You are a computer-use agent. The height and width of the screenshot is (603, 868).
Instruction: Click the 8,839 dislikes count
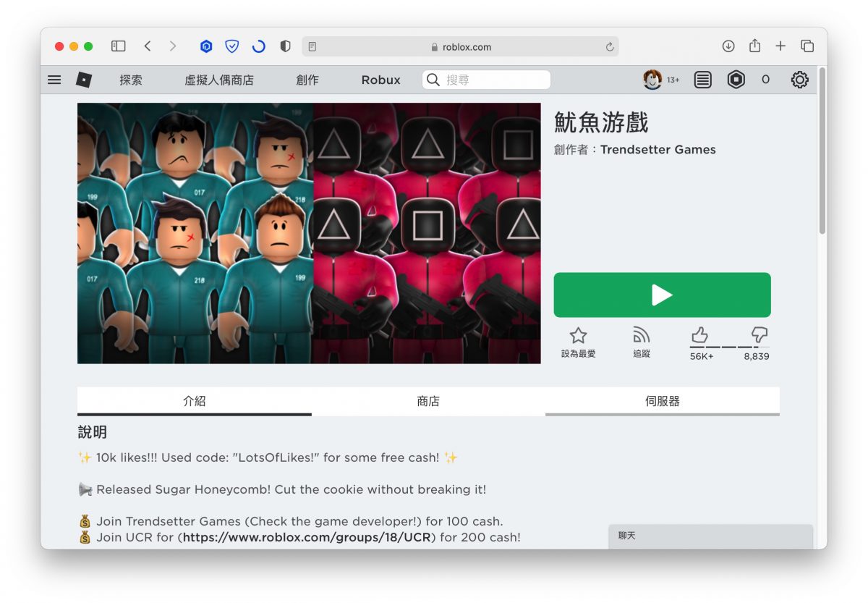point(757,356)
